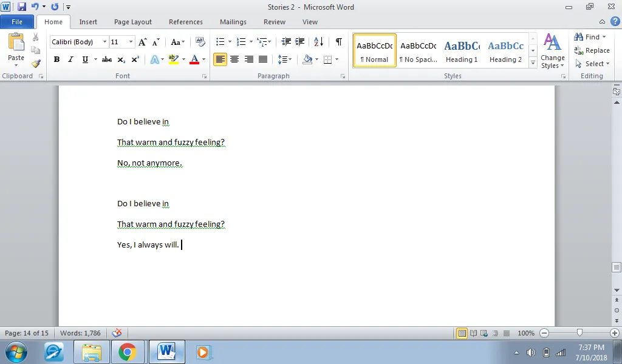The image size is (622, 364).
Task: Open the Page Layout tab
Action: (133, 22)
